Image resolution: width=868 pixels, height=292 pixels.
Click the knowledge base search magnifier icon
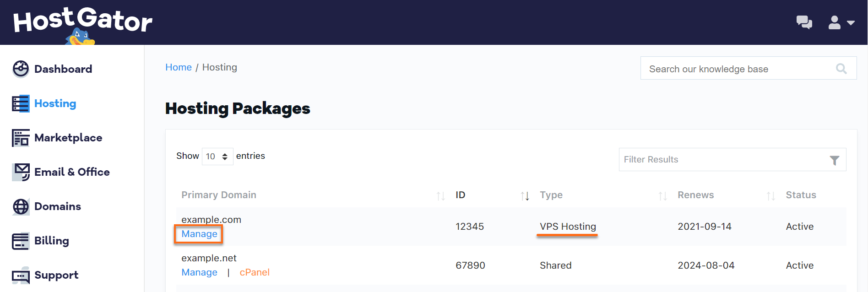click(x=841, y=68)
